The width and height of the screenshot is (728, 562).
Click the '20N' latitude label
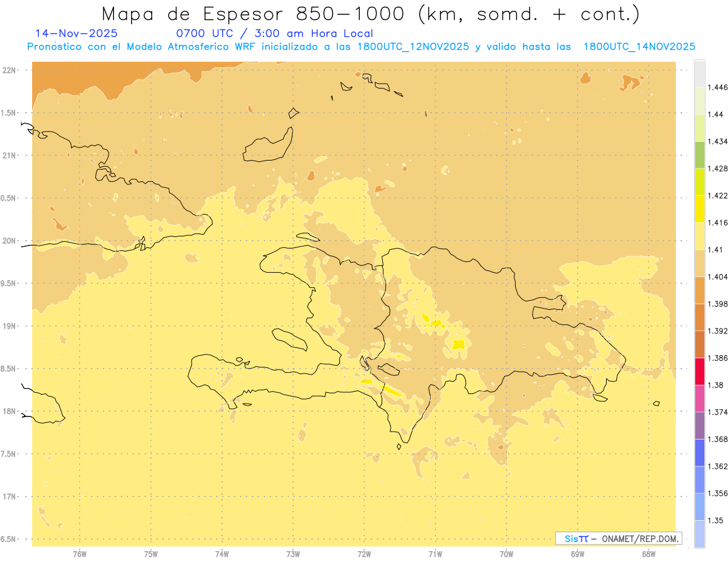pos(9,241)
